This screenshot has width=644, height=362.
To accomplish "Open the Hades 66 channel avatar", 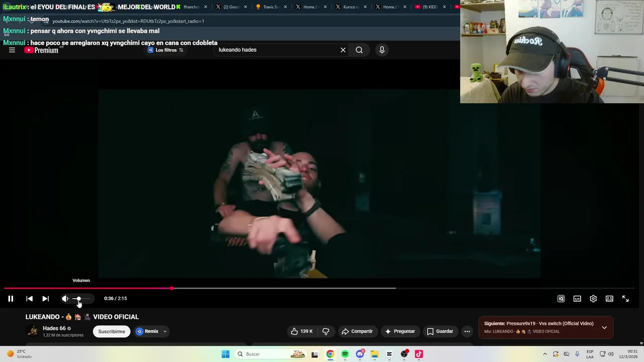I will click(33, 331).
